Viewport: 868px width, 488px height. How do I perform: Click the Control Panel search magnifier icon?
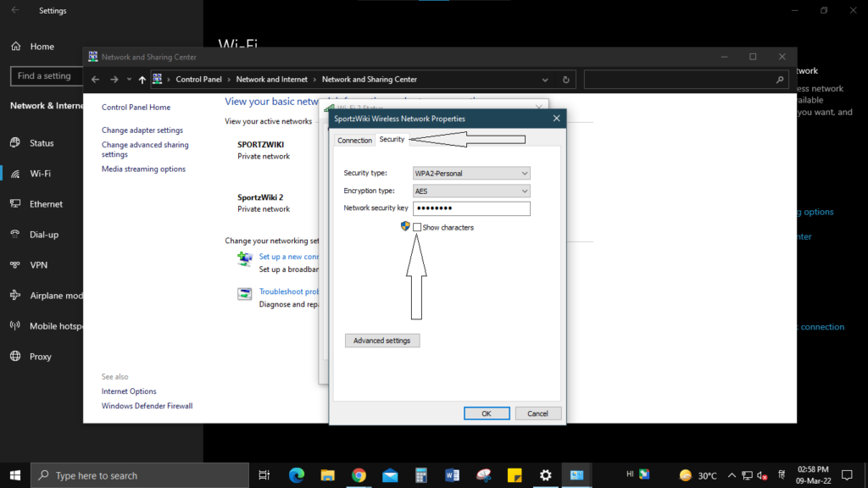click(780, 80)
